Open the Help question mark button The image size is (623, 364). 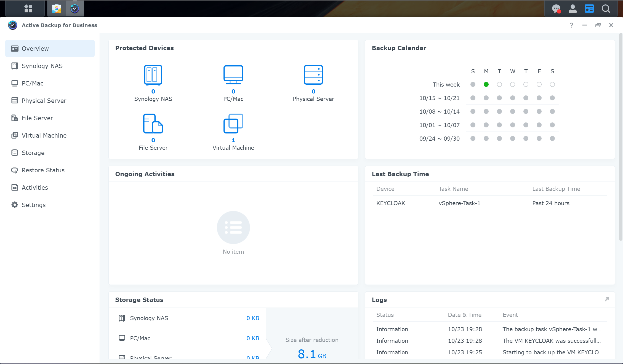coord(571,25)
